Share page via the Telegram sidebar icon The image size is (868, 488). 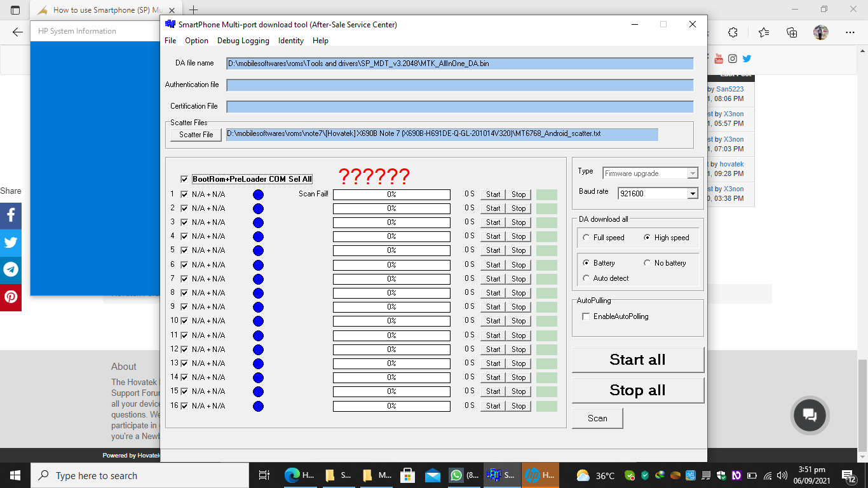tap(11, 270)
